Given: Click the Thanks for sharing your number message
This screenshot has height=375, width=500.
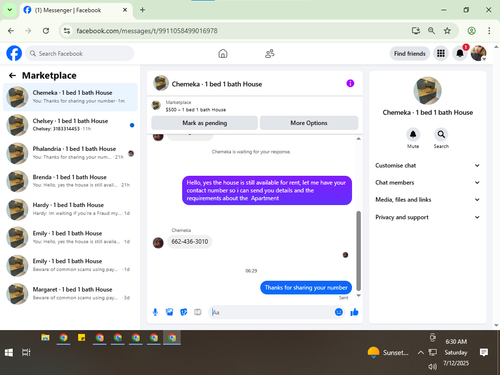Looking at the screenshot, I should click(306, 287).
